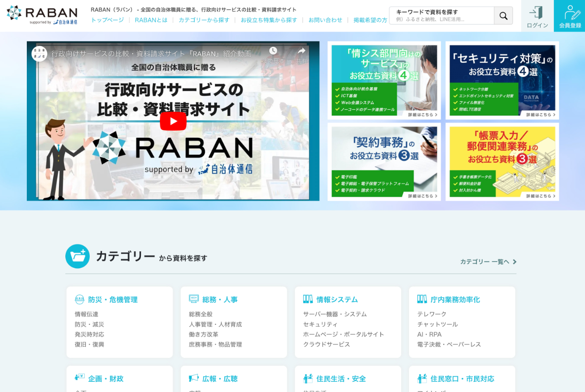Click the 防災・危機管理 category icon

click(79, 299)
